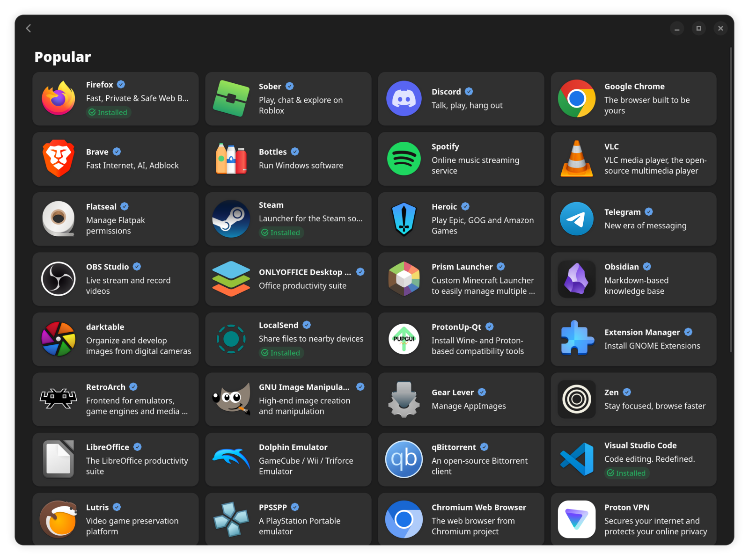Click the Proton VPN title

point(627,508)
